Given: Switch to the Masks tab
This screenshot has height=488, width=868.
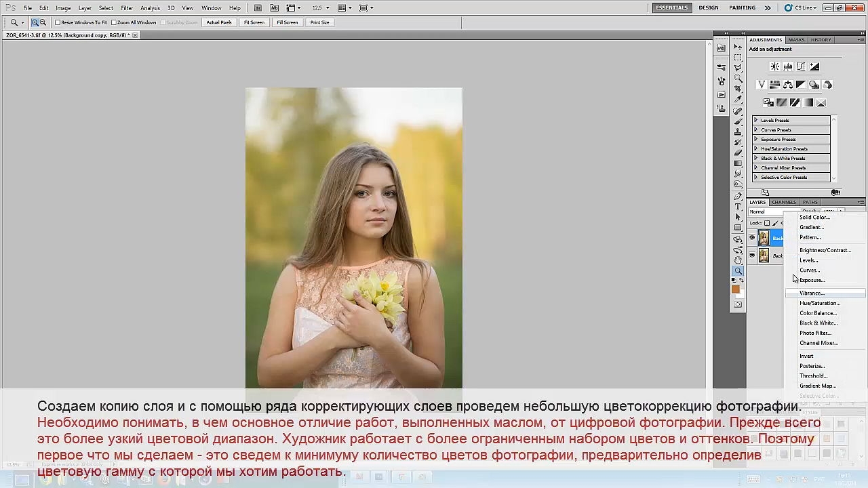Looking at the screenshot, I should pos(796,40).
